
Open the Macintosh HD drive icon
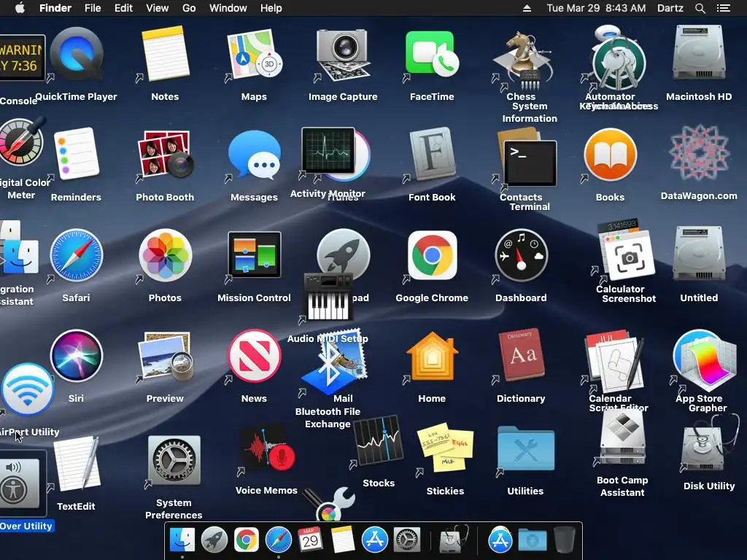tap(699, 54)
